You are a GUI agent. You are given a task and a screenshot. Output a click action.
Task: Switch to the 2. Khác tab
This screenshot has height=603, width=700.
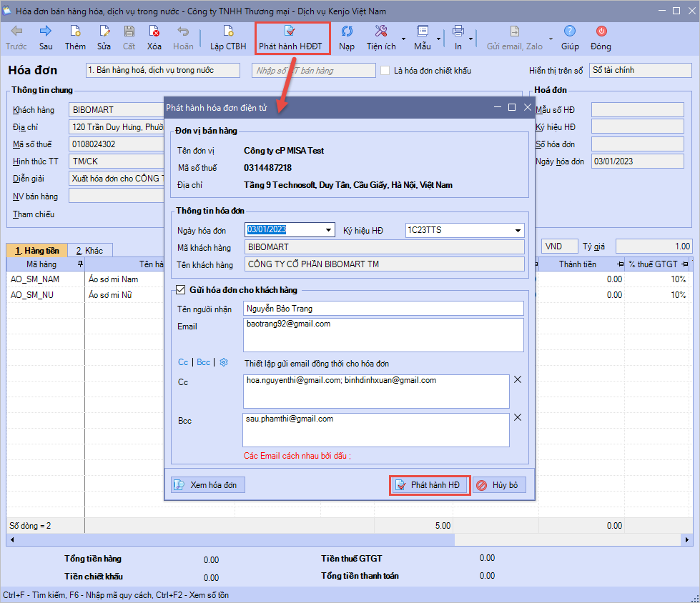point(90,251)
